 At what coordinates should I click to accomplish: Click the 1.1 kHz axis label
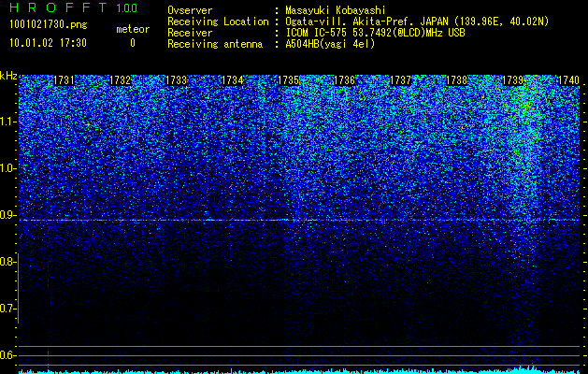tap(7, 122)
